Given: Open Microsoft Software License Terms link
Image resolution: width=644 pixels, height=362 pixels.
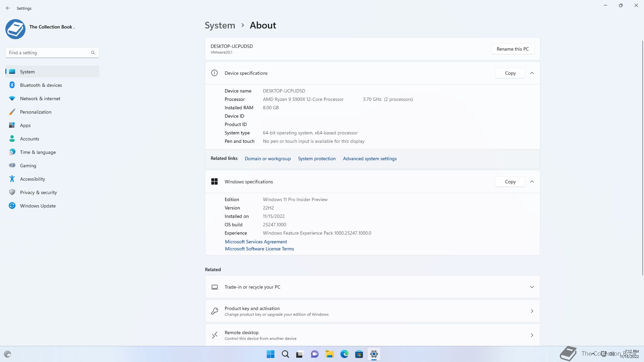Looking at the screenshot, I should point(259,249).
